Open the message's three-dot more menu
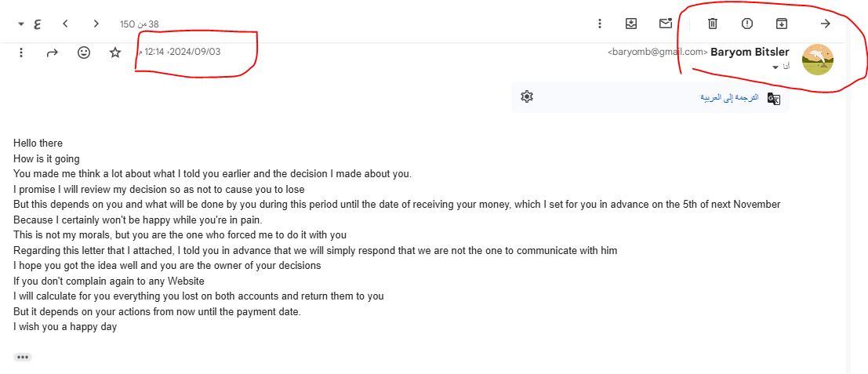868x374 pixels. pyautogui.click(x=21, y=53)
